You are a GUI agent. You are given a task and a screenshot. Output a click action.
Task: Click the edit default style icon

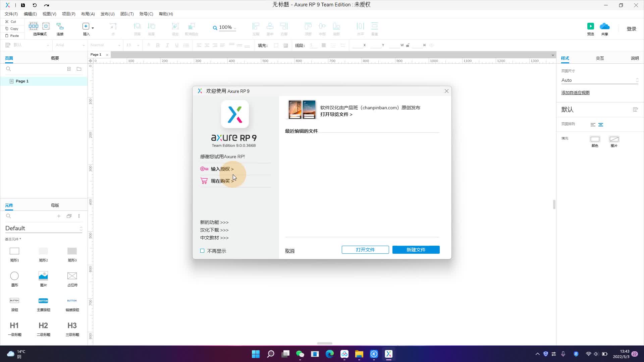point(635,110)
